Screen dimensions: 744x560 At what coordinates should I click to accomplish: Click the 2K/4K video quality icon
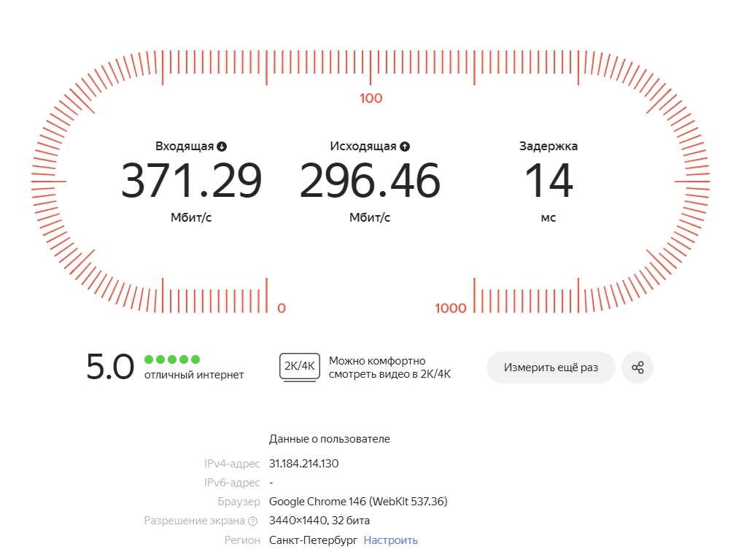[x=299, y=367]
